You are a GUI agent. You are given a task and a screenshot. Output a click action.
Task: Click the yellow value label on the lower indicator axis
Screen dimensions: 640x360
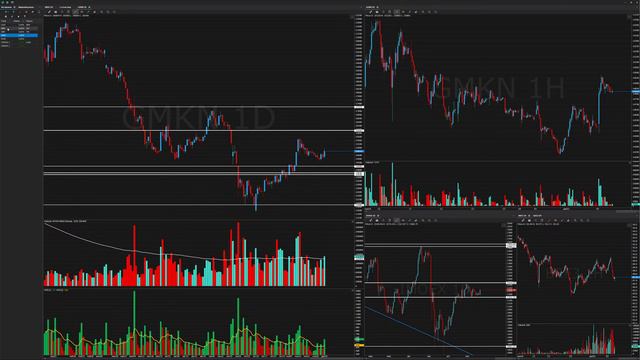pos(359,345)
